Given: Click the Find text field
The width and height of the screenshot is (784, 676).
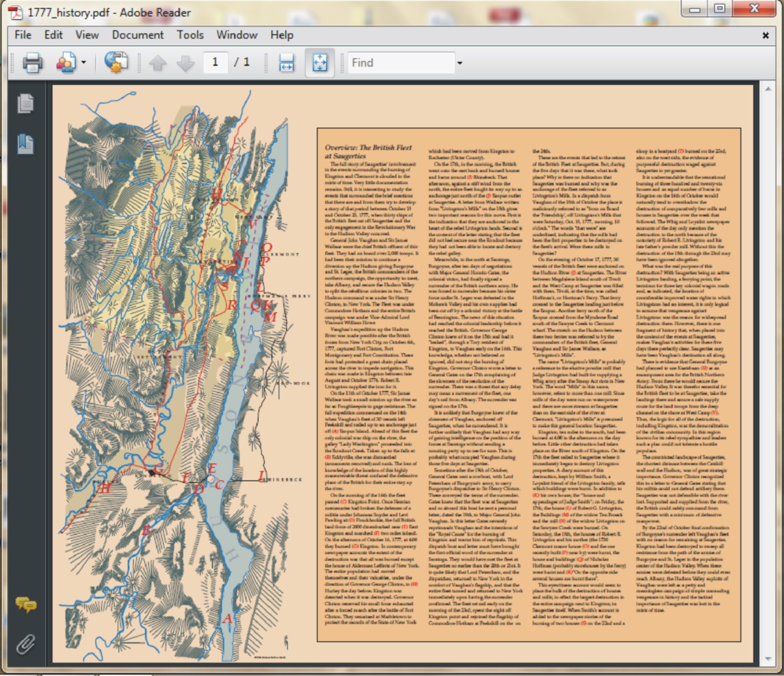Looking at the screenshot, I should pos(400,63).
